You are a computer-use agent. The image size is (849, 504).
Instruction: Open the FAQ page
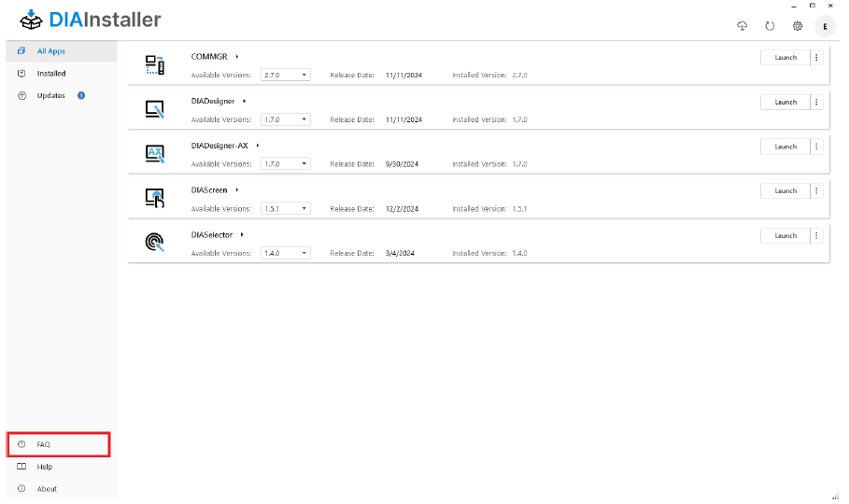(44, 444)
